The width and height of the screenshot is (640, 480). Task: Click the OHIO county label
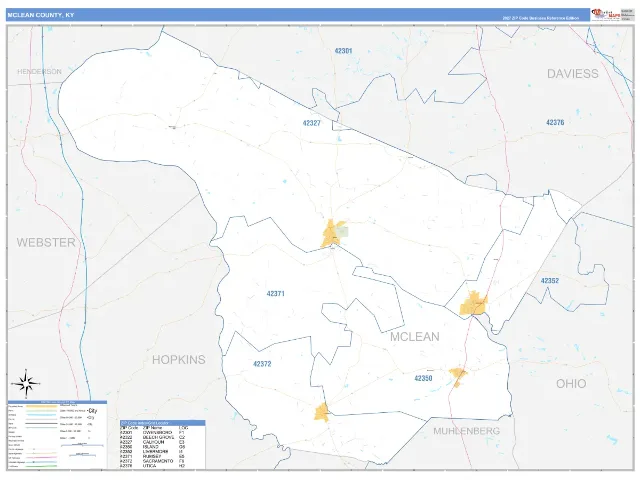point(571,384)
